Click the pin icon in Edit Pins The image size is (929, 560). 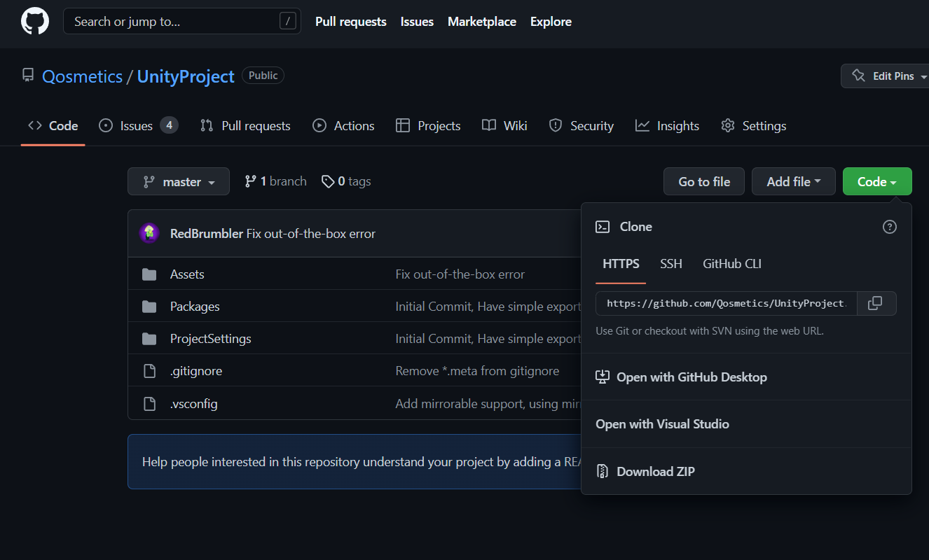858,76
